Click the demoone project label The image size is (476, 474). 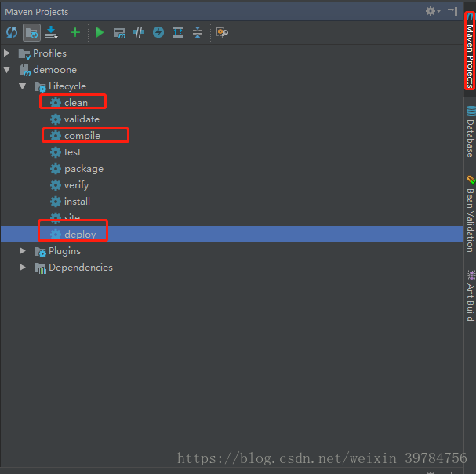(x=55, y=70)
